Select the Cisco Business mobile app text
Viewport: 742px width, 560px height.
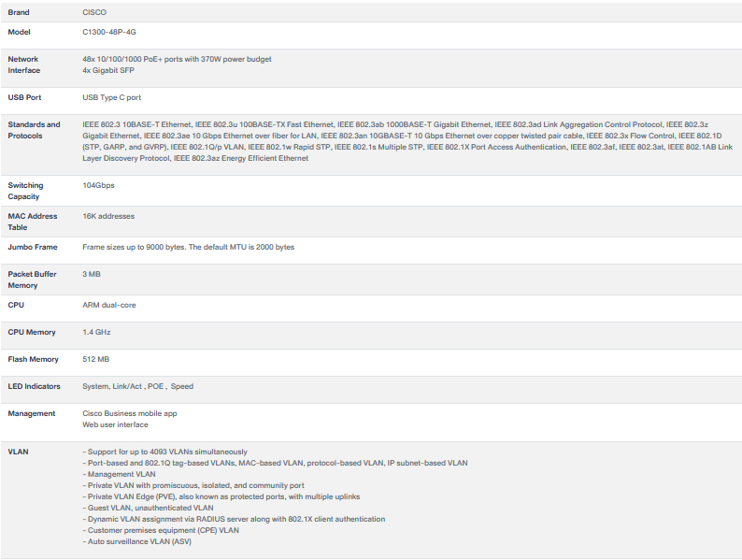tap(130, 413)
